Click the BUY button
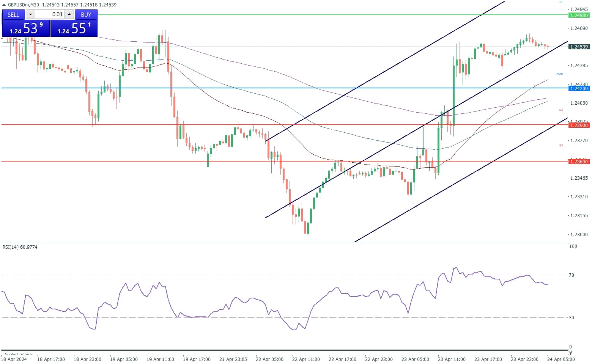Viewport: 592px width, 364px height. pos(86,14)
